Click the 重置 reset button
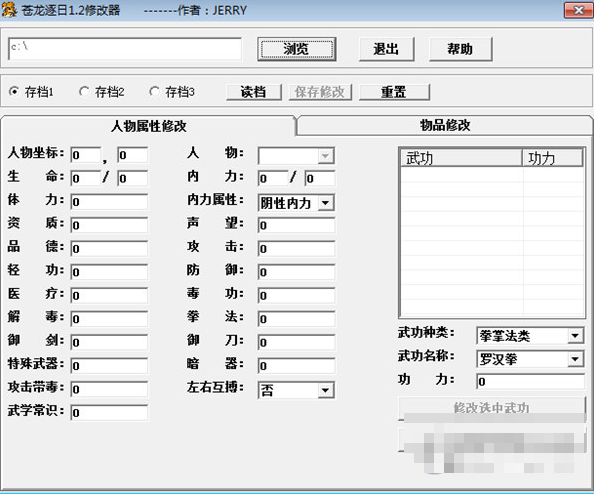The image size is (594, 494). (394, 92)
